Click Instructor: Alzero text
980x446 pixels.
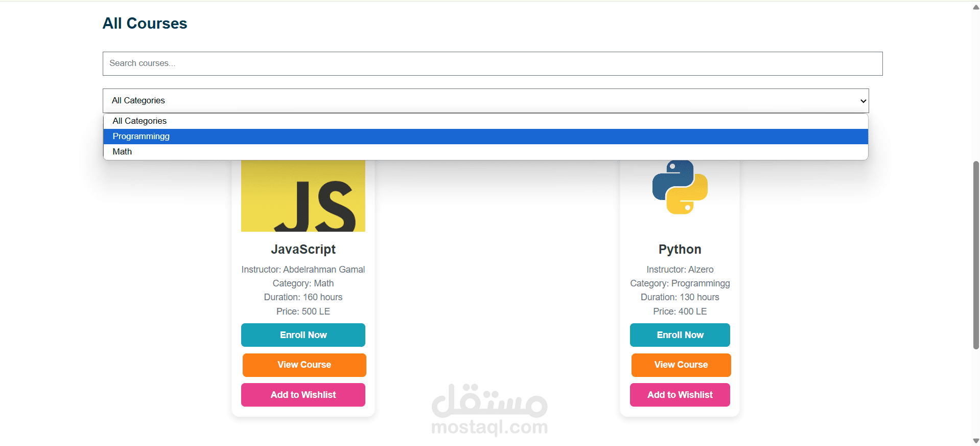(x=680, y=270)
